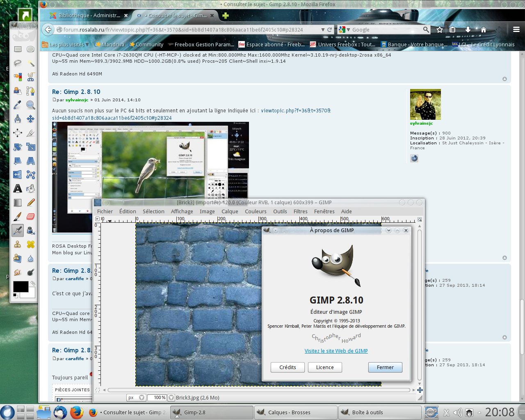This screenshot has width=525, height=420.
Task: Expand the 'Les plus visités' bookmarks folder
Action: click(x=66, y=45)
